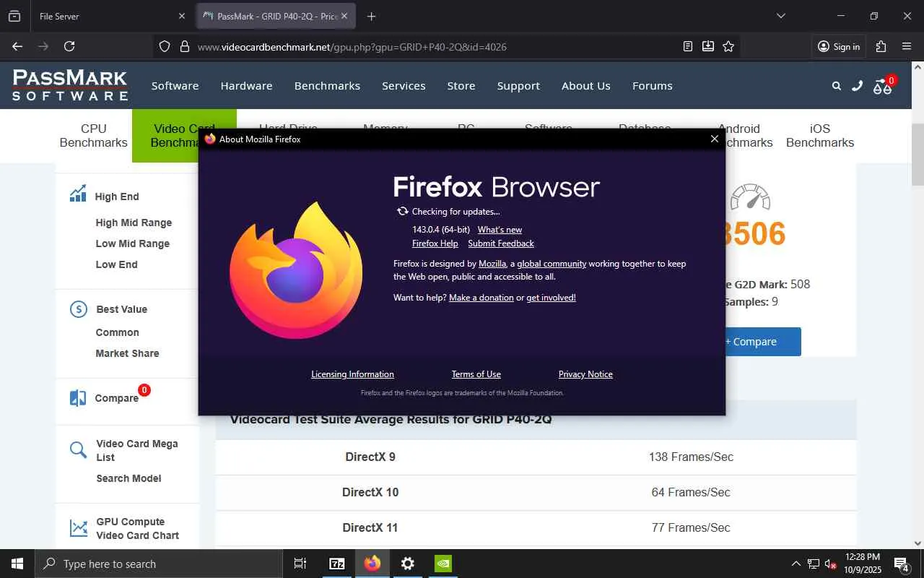Open the Extensions puzzle-piece menu
Viewport: 924px width, 578px height.
[x=881, y=46]
